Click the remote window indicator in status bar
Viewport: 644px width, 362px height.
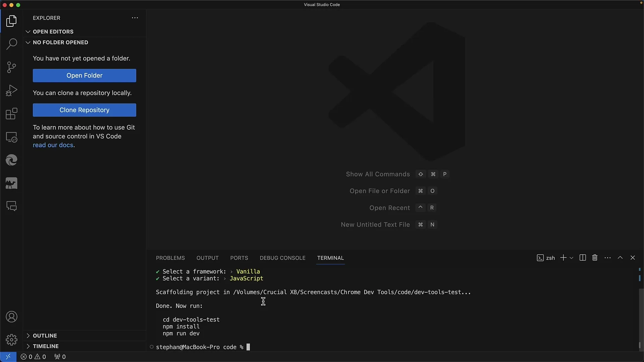(x=8, y=357)
